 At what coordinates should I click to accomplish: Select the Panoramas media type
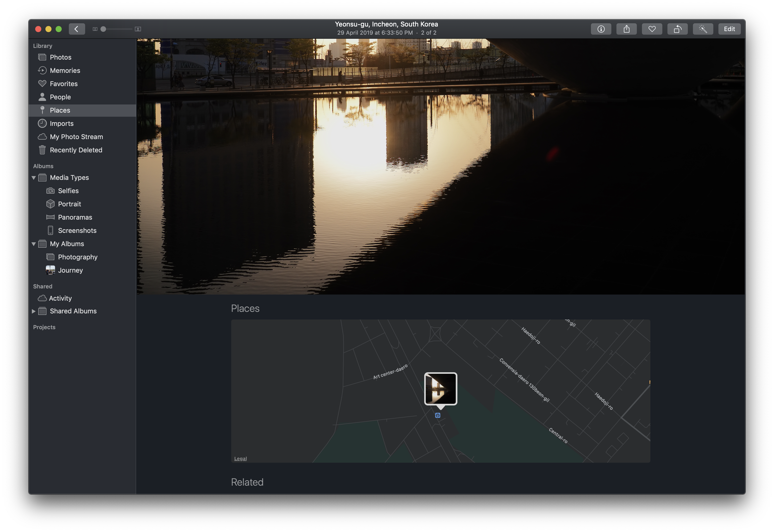coord(75,217)
